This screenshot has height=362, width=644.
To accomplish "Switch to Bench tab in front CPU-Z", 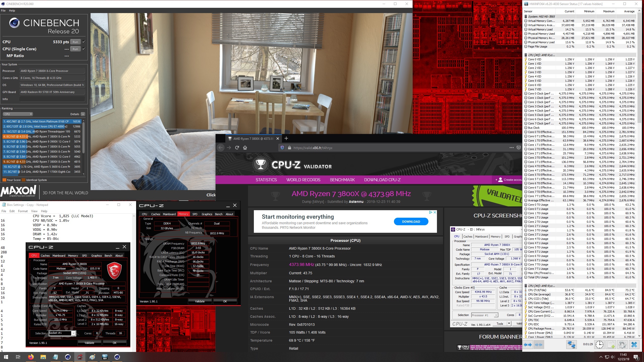I will (x=108, y=256).
